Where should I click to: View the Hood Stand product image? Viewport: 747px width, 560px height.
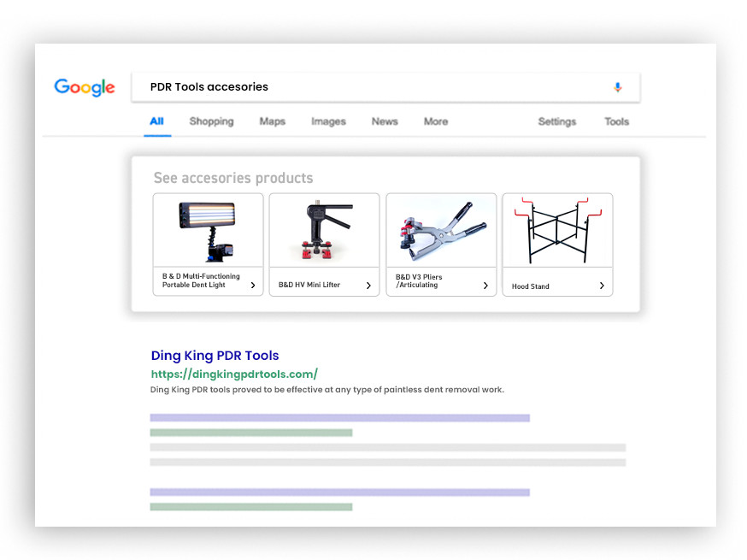pyautogui.click(x=557, y=231)
